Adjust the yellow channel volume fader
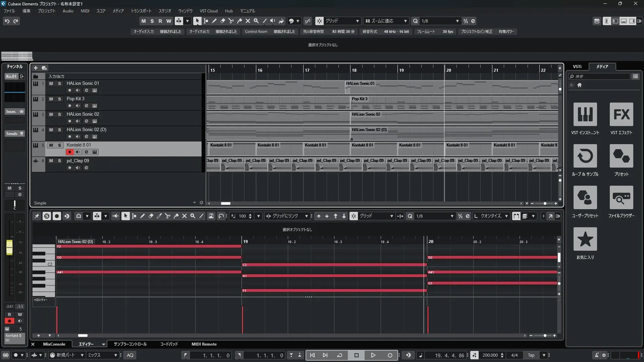This screenshot has width=644, height=362. 9,247
